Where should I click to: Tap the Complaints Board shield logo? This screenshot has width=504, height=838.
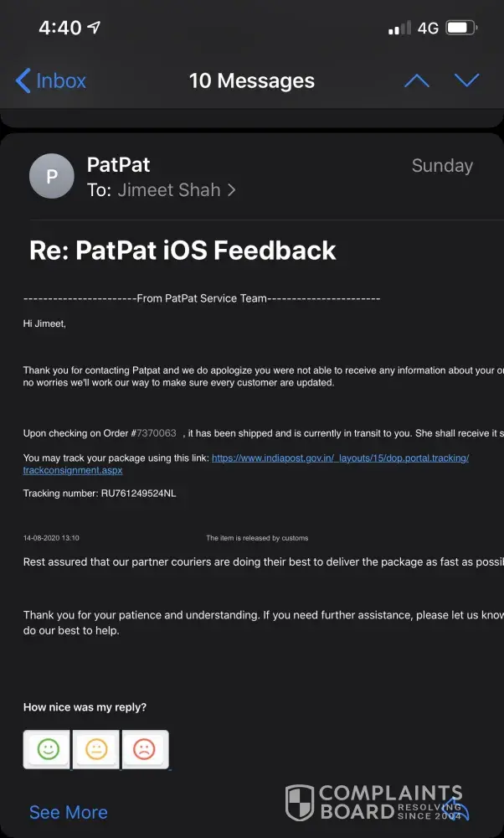click(x=300, y=803)
